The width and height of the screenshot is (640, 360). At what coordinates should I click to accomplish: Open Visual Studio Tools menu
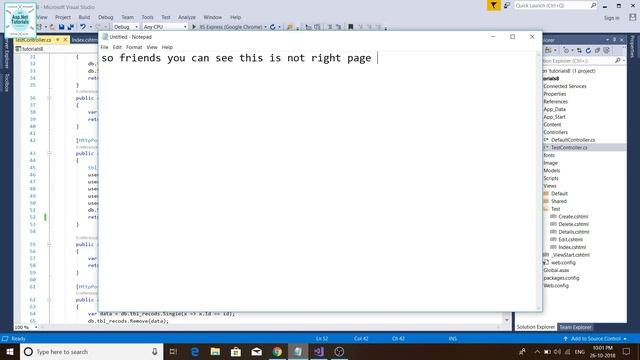147,17
